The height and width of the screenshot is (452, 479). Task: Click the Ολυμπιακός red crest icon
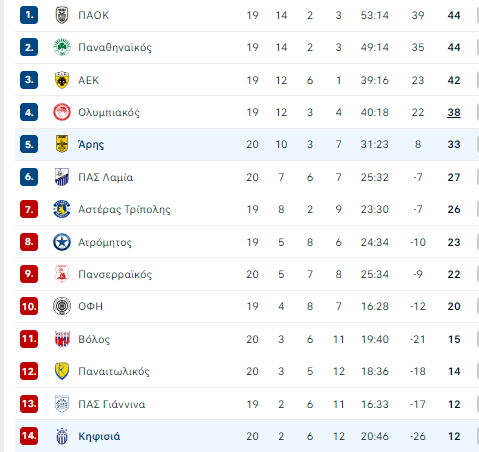[62, 112]
